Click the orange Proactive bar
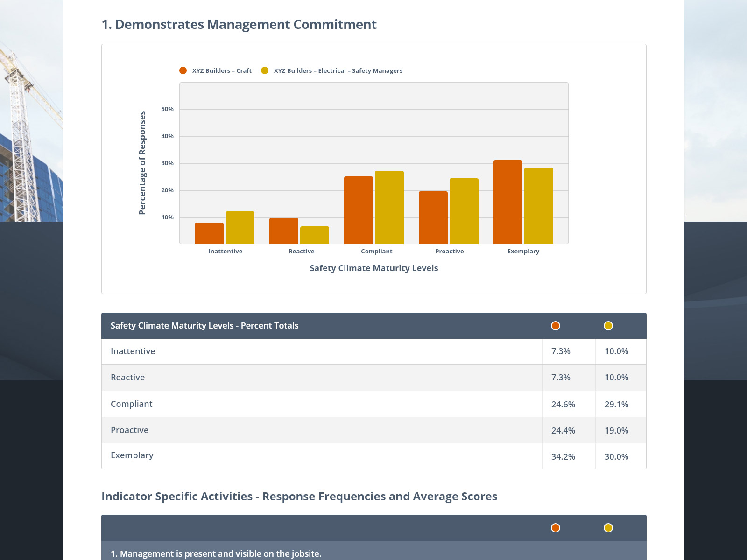The height and width of the screenshot is (560, 747). [x=433, y=217]
